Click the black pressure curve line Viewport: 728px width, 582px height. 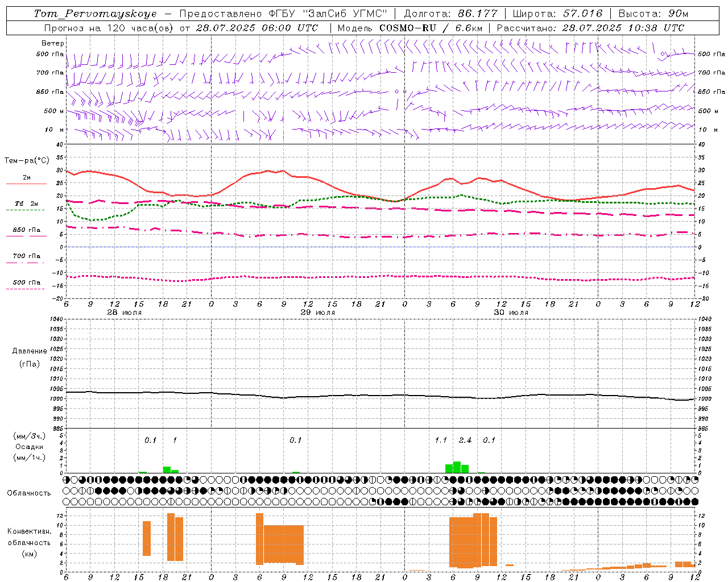[x=380, y=395]
